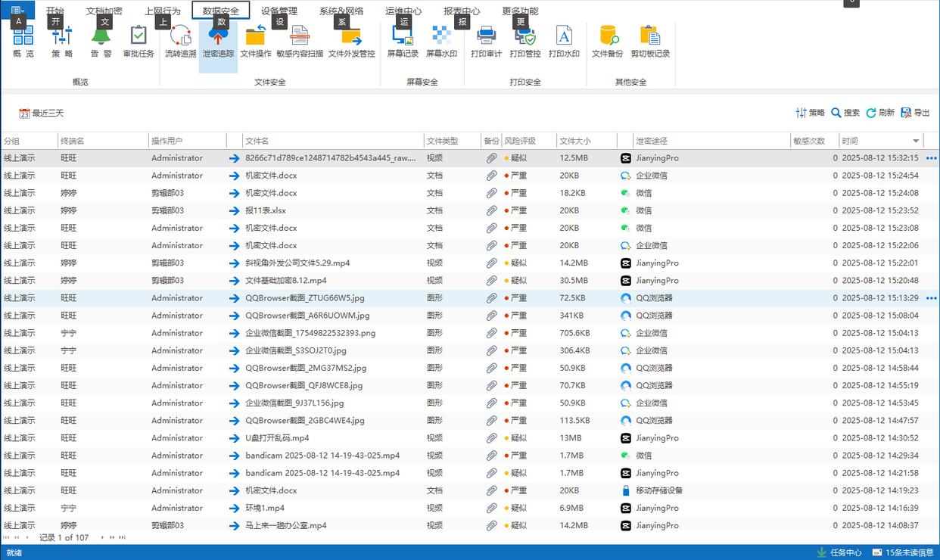Switch to the 系统&网络 tab

(x=341, y=11)
